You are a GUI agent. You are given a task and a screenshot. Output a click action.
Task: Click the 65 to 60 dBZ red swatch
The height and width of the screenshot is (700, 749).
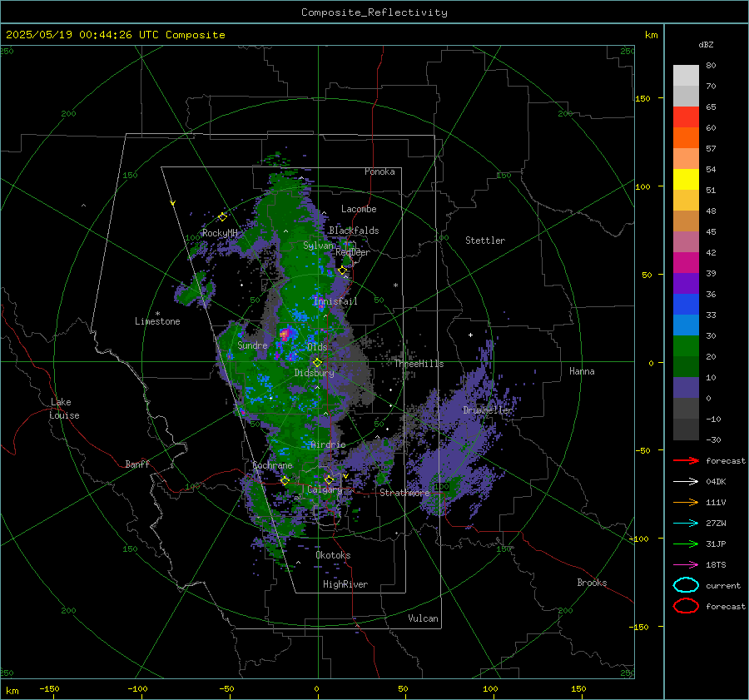686,117
